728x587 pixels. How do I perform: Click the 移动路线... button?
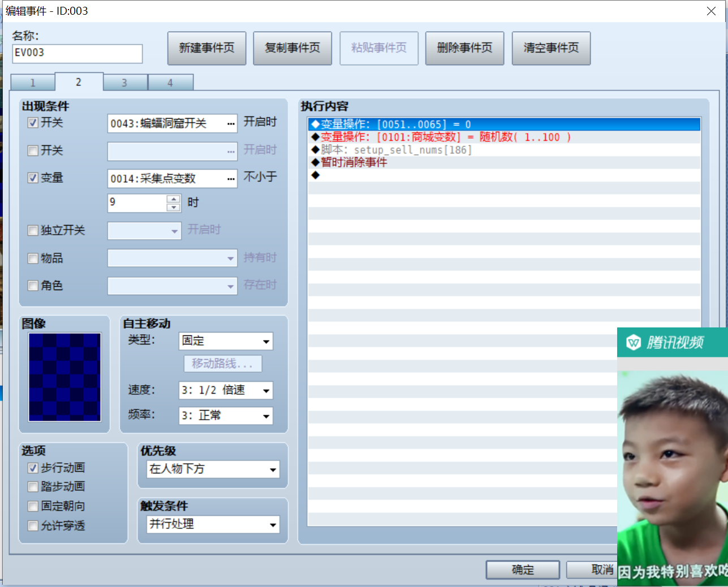(223, 364)
